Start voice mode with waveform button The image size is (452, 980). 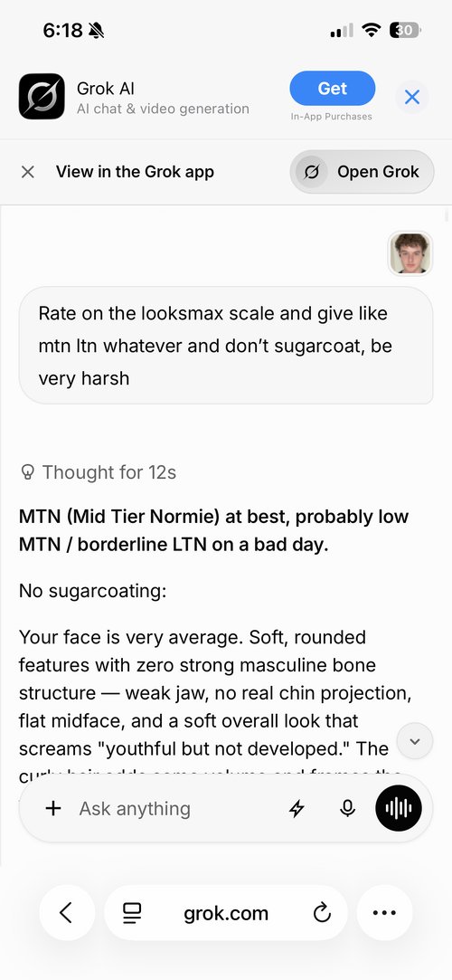399,808
